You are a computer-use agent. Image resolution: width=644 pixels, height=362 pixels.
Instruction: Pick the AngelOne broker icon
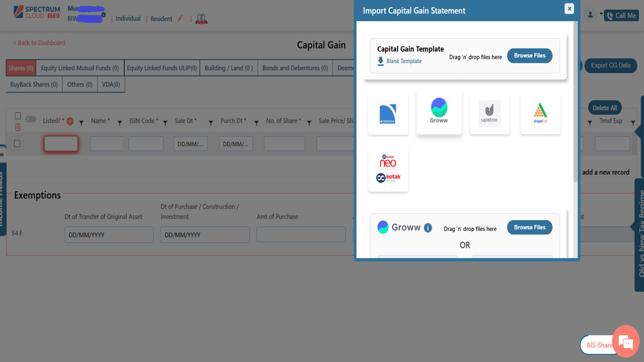click(x=540, y=113)
